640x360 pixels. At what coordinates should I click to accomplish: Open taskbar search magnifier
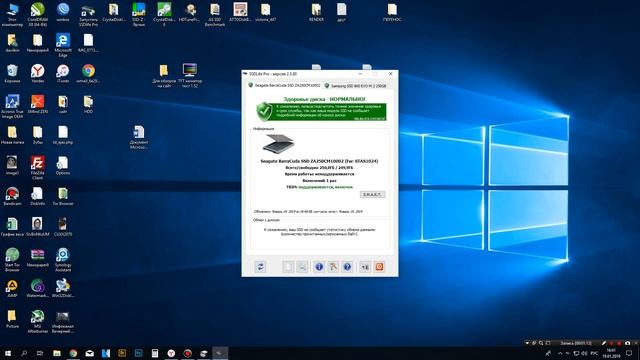click(24, 353)
